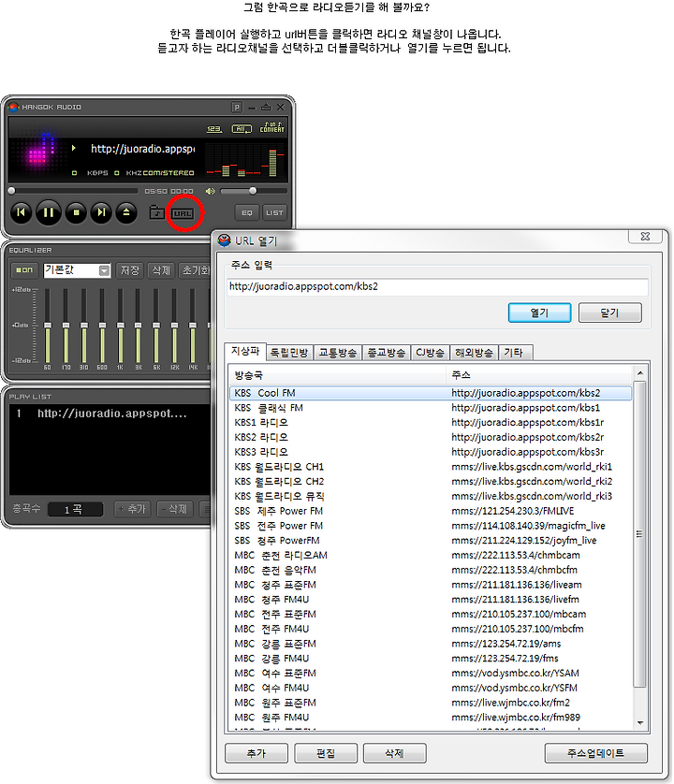The image size is (674, 784).
Task: Toggle the repeat All icon
Action: (242, 129)
